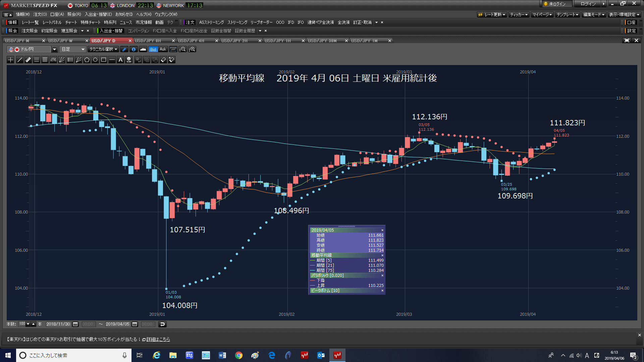Click the chart scale display icon

click(173, 49)
